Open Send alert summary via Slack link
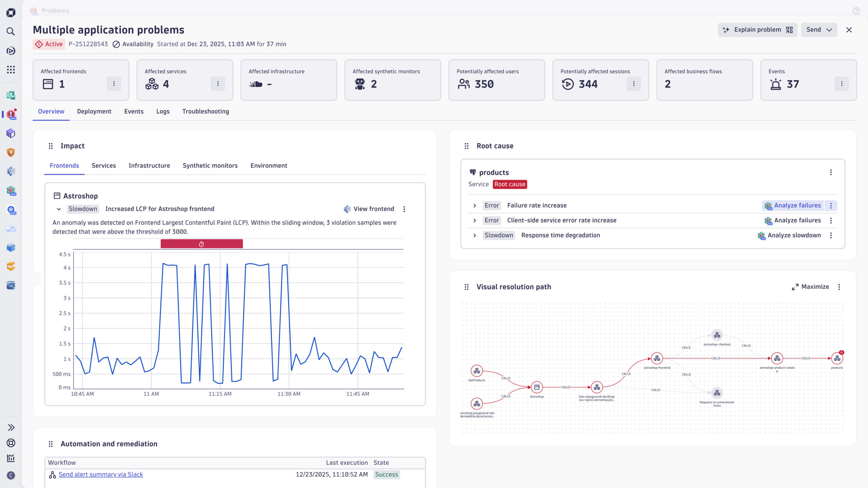Image resolution: width=868 pixels, height=488 pixels. tap(101, 474)
